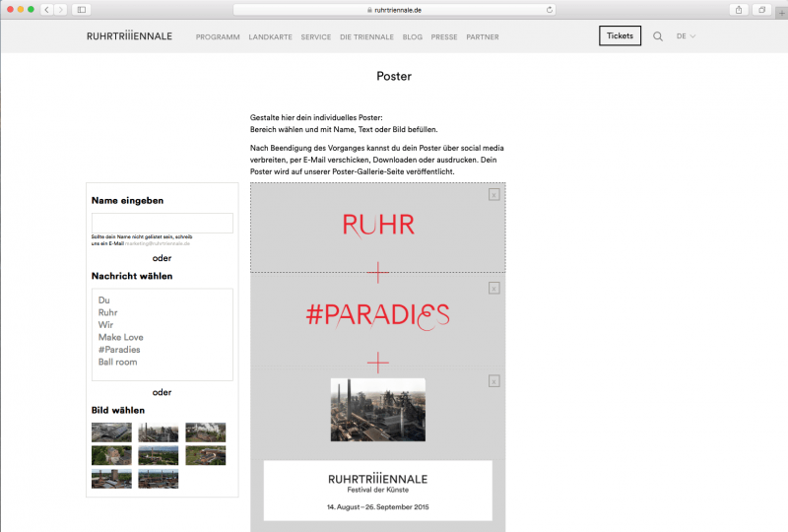
Task: Select the message 'Make Love'
Action: coord(120,337)
